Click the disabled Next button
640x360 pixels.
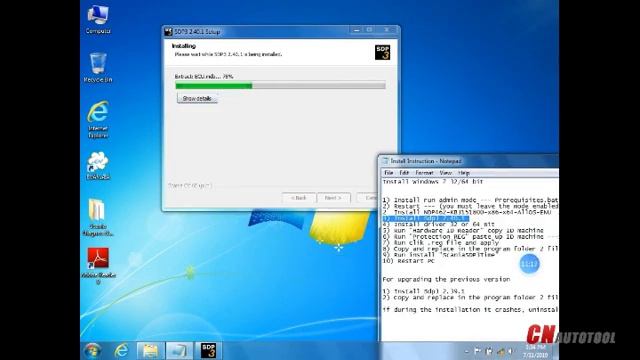pos(333,198)
